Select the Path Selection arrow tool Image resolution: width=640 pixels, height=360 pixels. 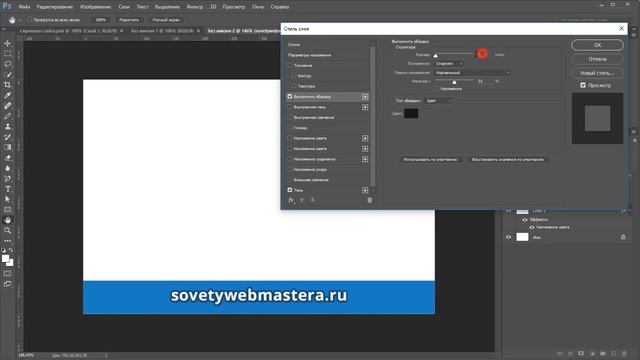coord(7,199)
